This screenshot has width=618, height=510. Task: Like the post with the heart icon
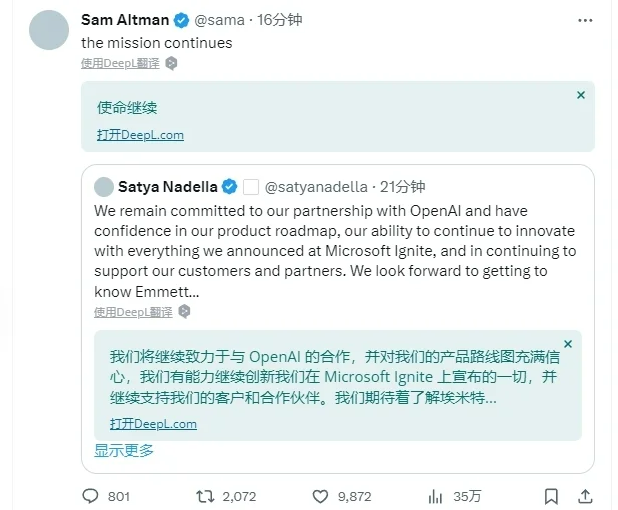(x=321, y=496)
